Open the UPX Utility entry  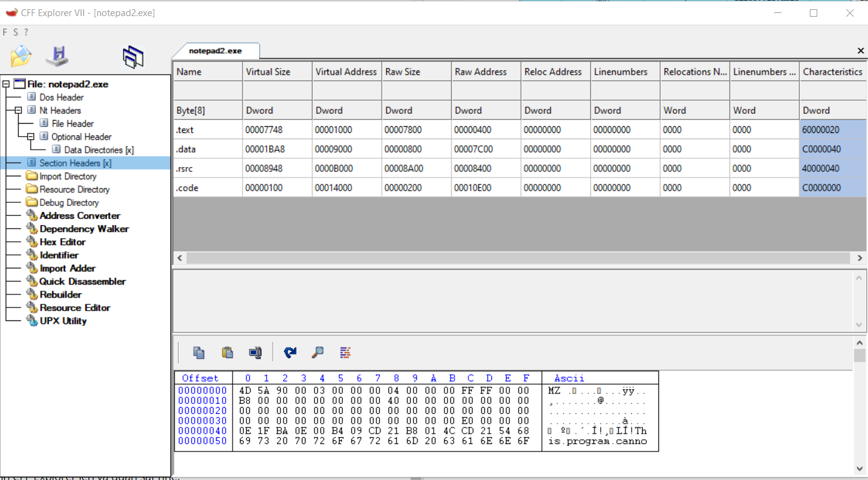(x=63, y=320)
